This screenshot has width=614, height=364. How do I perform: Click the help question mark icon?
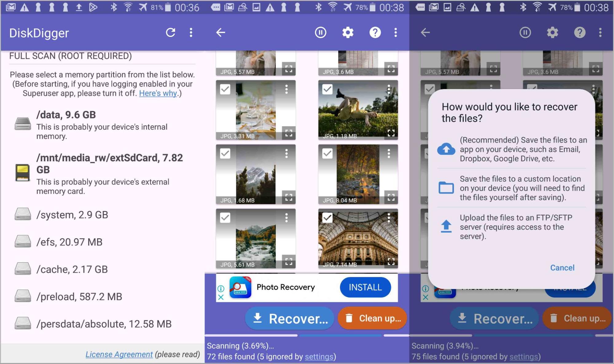375,33
